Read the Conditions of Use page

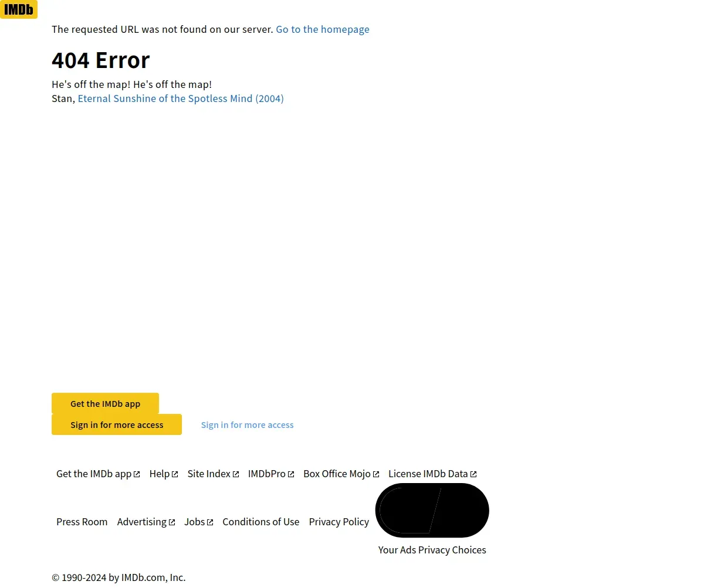pyautogui.click(x=261, y=522)
